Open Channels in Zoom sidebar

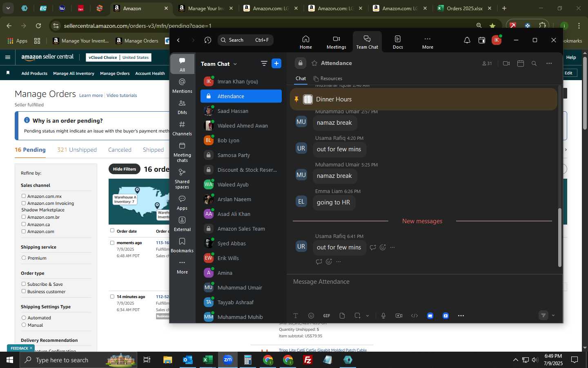tap(182, 128)
